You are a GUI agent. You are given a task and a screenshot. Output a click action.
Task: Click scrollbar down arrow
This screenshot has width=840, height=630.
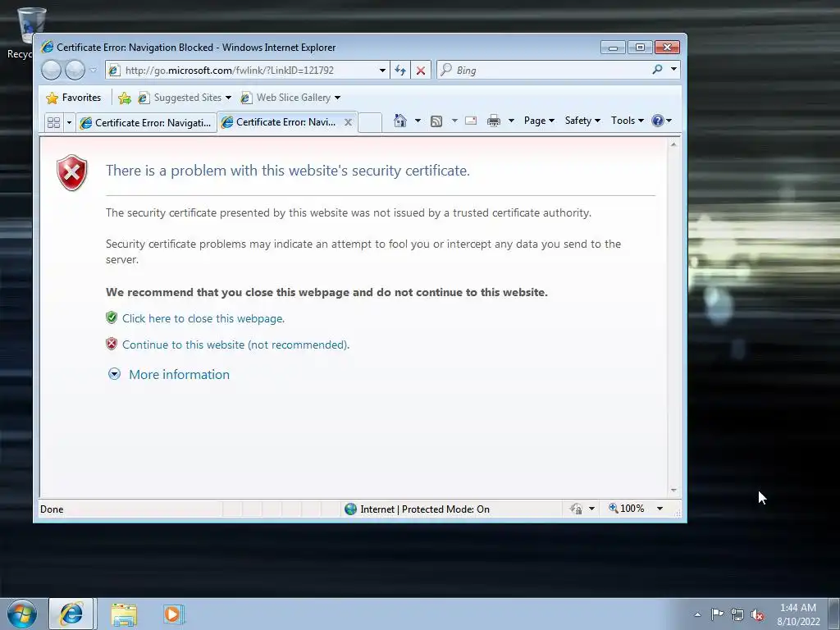(x=674, y=491)
